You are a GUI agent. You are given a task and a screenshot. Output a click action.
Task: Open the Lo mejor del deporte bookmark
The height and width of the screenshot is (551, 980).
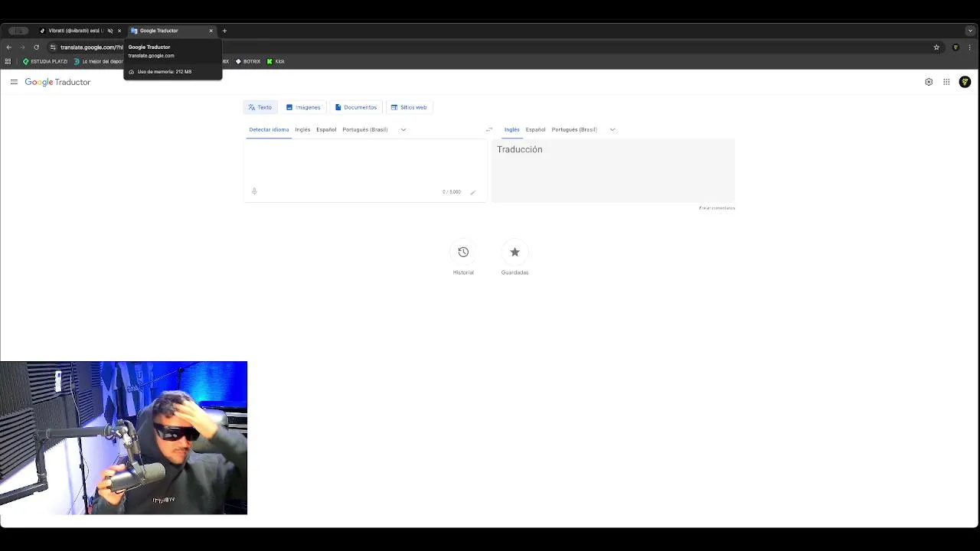click(98, 61)
